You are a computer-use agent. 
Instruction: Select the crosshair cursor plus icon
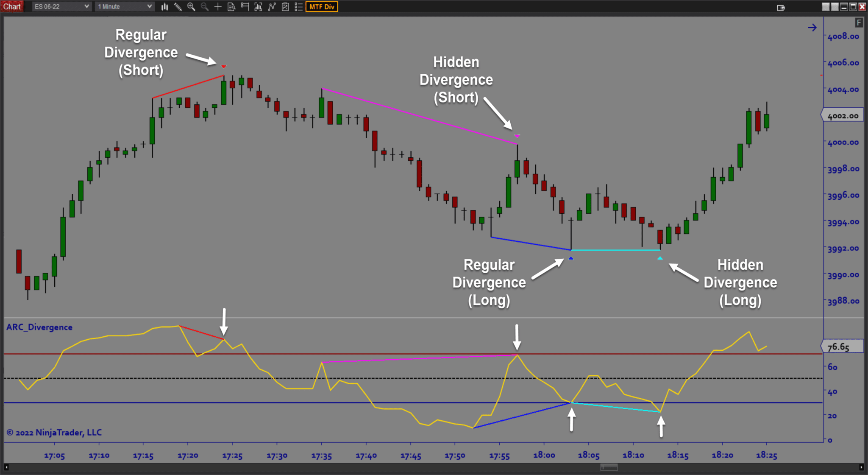[218, 7]
